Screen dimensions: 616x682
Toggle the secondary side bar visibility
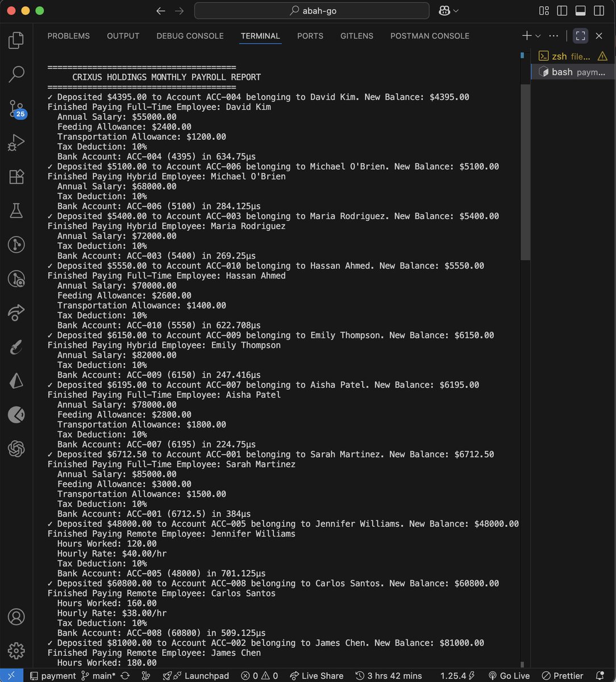click(x=598, y=11)
